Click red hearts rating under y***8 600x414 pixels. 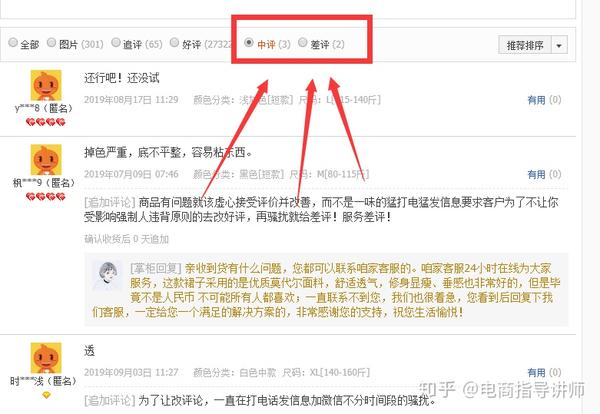click(x=46, y=122)
